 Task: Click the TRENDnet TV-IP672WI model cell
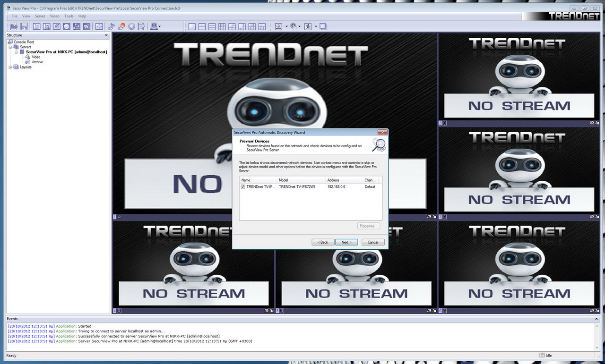(297, 187)
